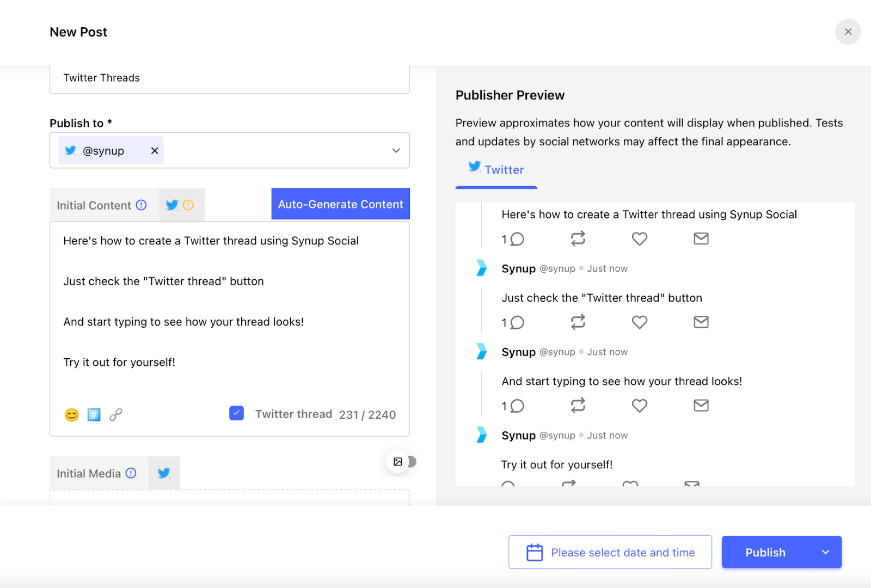Like heart under first preview tweet
Viewport: 871px width, 588px height.
[640, 238]
